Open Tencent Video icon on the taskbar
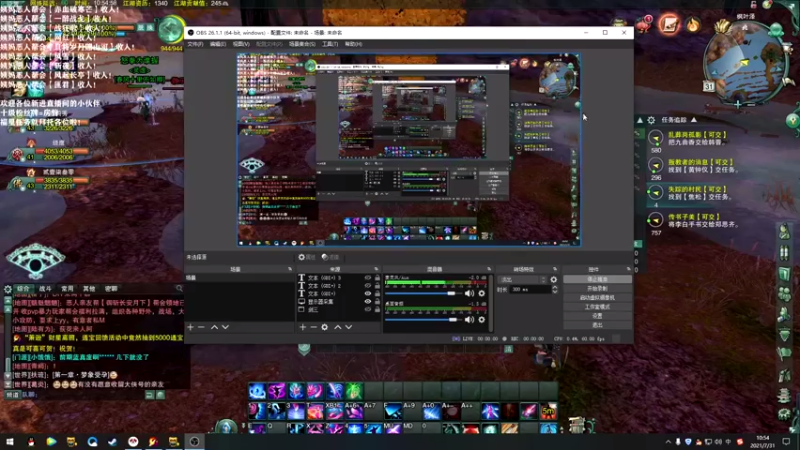800x450 pixels. [x=51, y=442]
